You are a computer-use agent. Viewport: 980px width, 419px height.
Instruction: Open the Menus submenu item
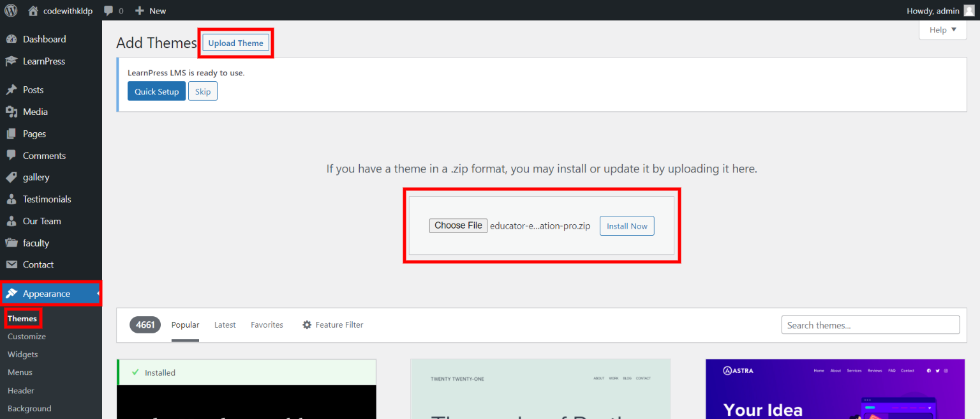[x=20, y=372]
